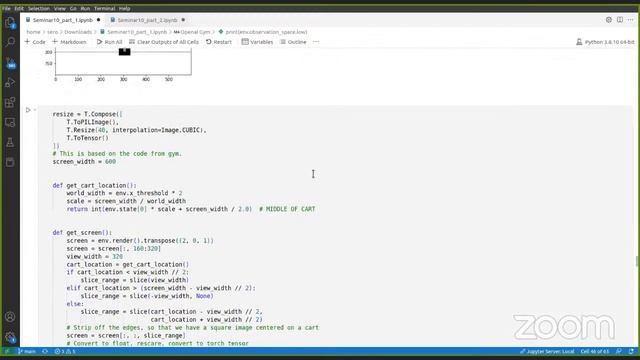Click 'else:' line in get_screen function
The image size is (640, 360).
tap(75, 304)
